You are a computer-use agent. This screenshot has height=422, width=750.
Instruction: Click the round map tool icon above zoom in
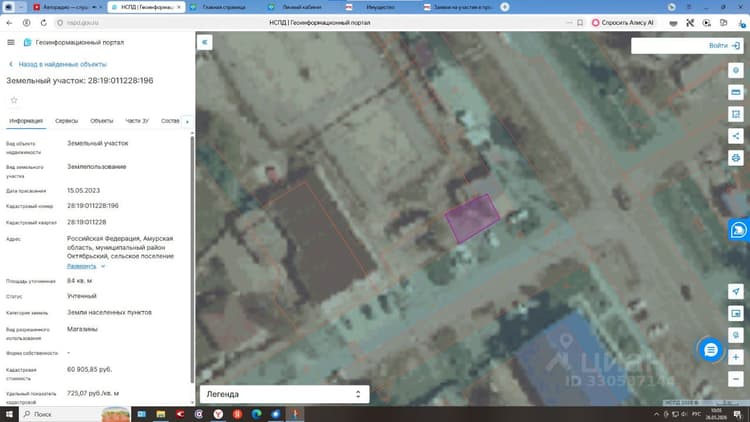point(736,335)
